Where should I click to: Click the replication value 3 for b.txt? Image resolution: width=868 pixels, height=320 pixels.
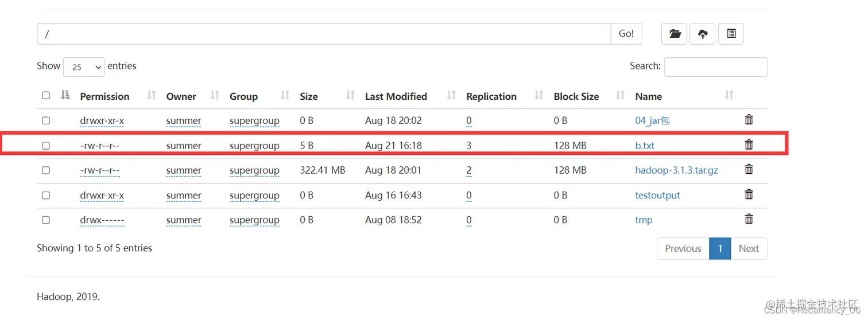(x=469, y=146)
